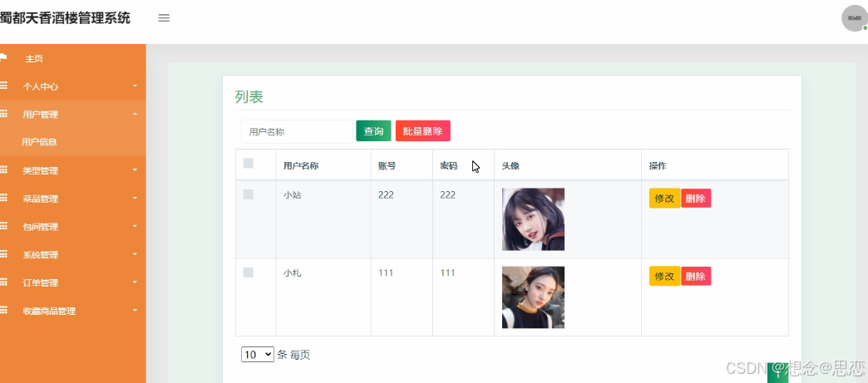
Task: Click the 头像 column header
Action: tap(510, 165)
